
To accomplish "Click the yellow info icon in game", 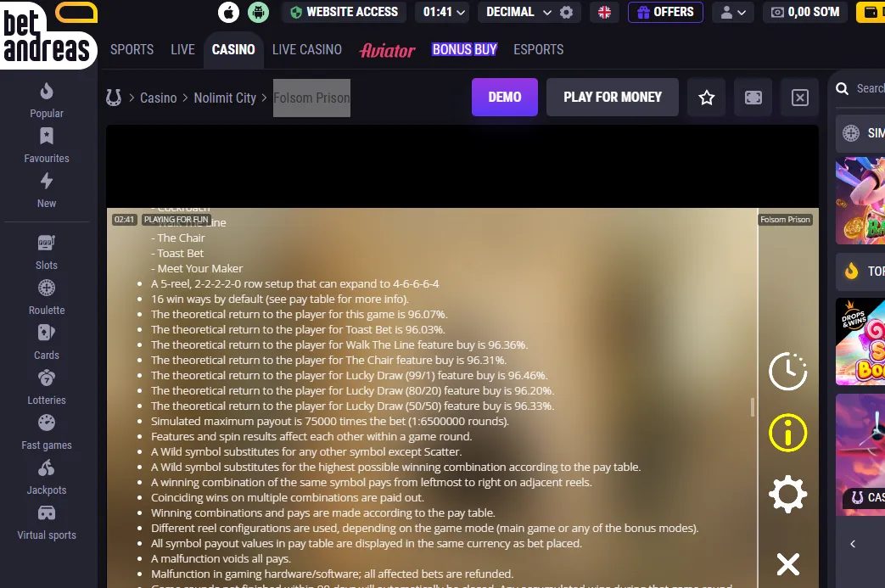I will pyautogui.click(x=788, y=433).
